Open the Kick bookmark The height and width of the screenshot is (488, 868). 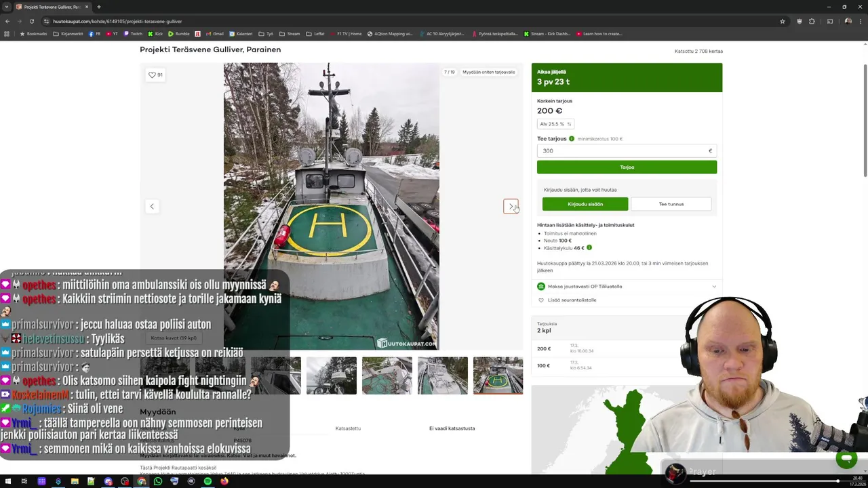tap(155, 34)
